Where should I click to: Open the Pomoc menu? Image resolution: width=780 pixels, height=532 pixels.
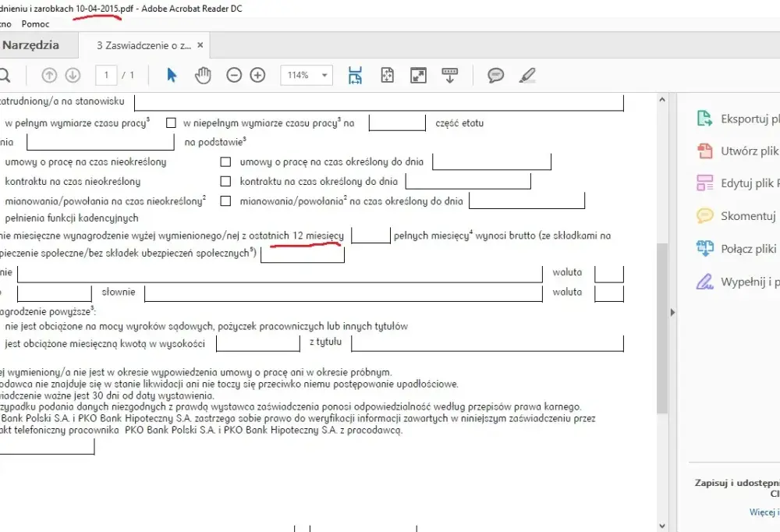[35, 24]
